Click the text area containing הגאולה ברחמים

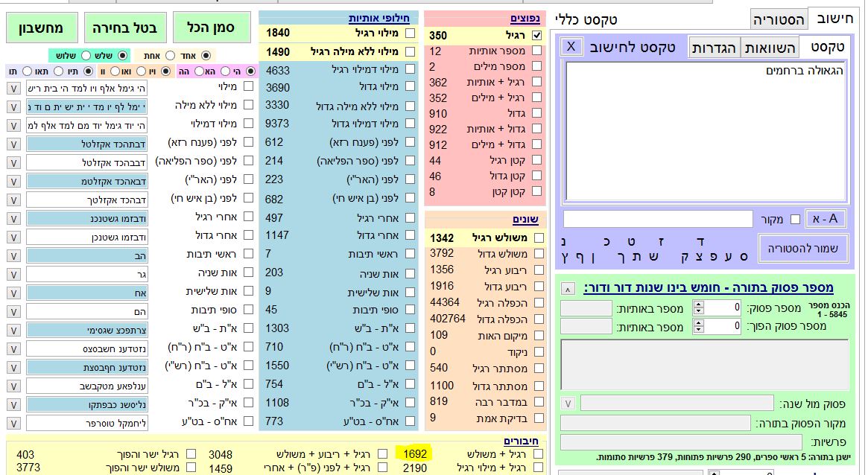point(705,130)
